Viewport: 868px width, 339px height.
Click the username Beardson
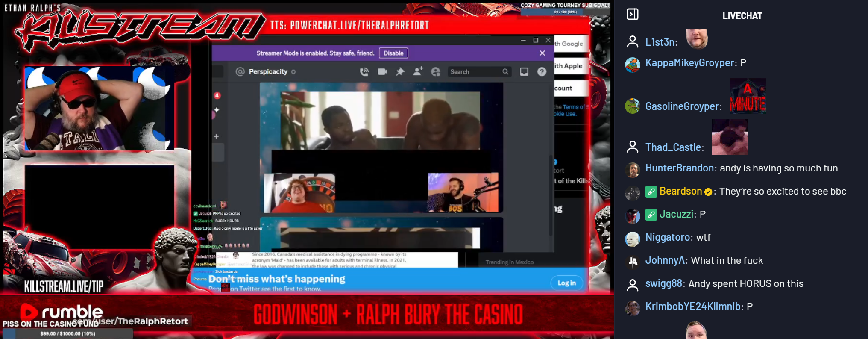pos(681,191)
